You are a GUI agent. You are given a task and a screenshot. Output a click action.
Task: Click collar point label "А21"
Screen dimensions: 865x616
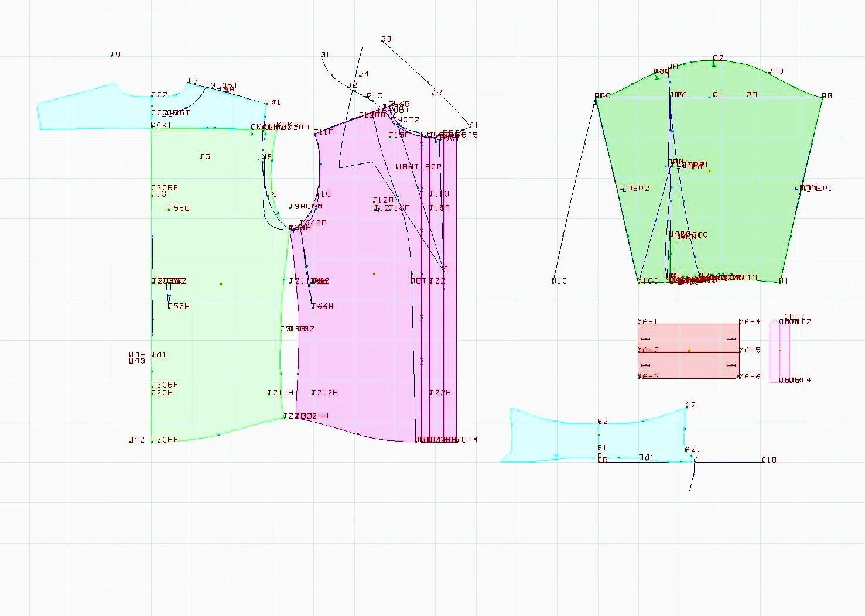point(692,450)
